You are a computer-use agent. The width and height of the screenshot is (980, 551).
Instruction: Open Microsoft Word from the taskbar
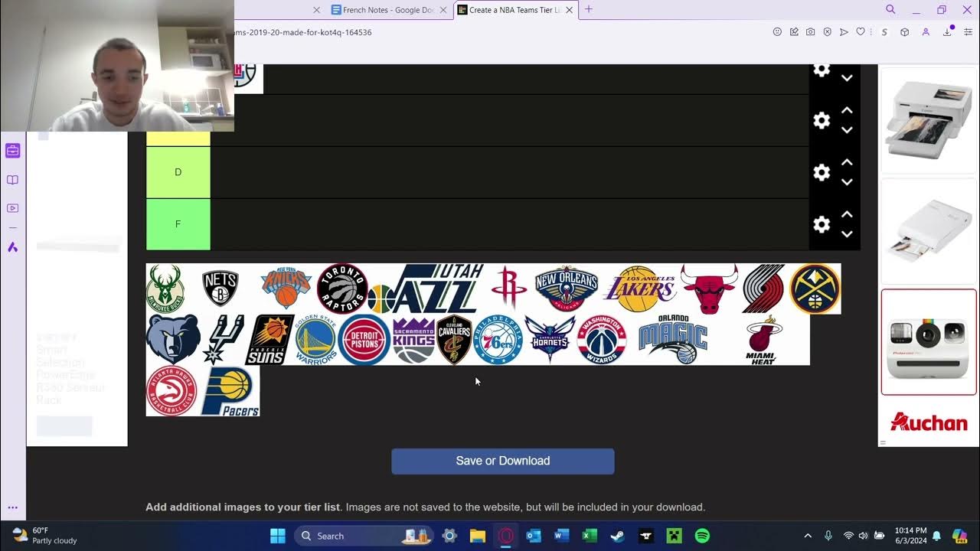click(561, 536)
